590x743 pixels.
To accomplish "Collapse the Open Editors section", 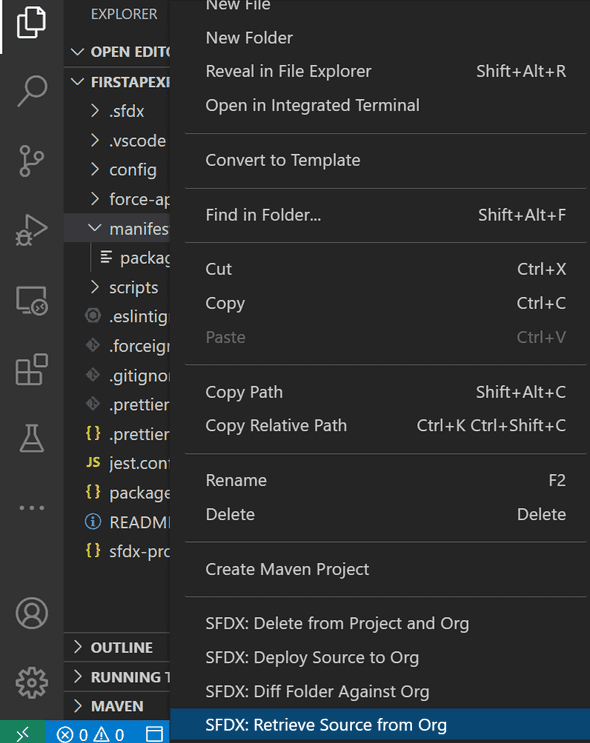I will click(77, 52).
